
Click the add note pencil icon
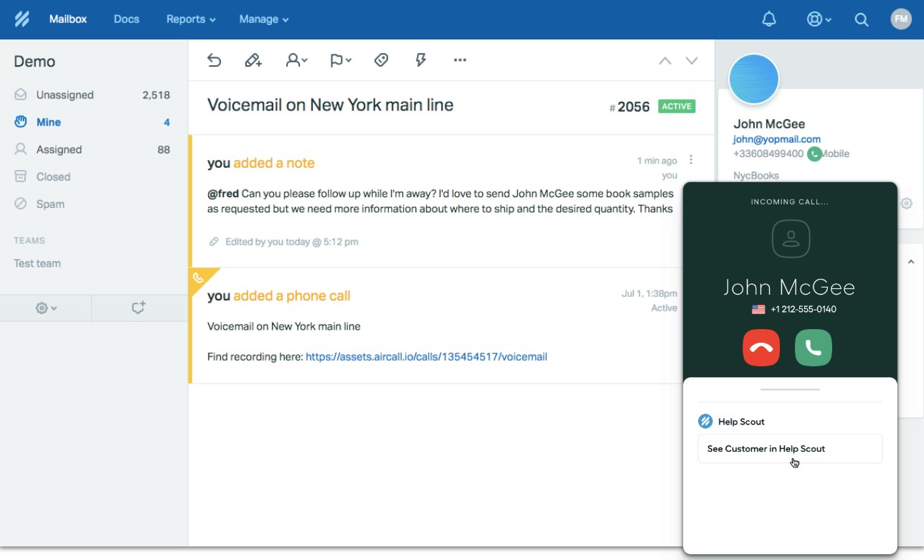tap(253, 60)
